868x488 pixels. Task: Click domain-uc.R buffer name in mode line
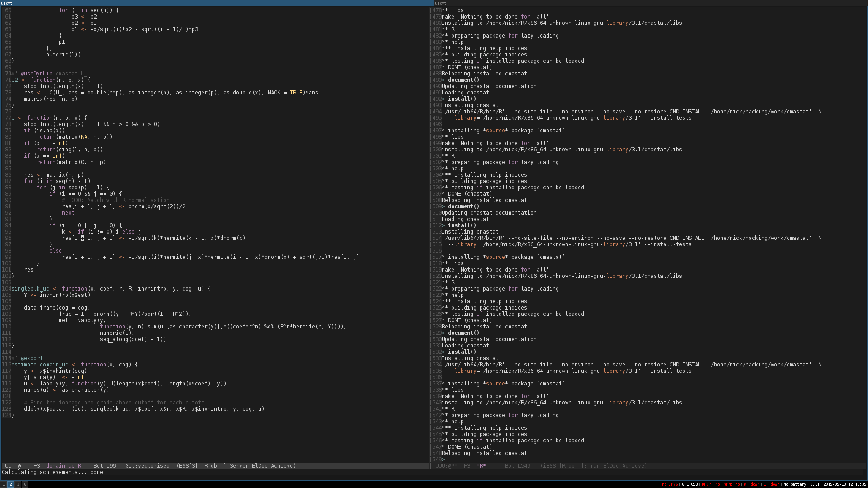pos(64,466)
